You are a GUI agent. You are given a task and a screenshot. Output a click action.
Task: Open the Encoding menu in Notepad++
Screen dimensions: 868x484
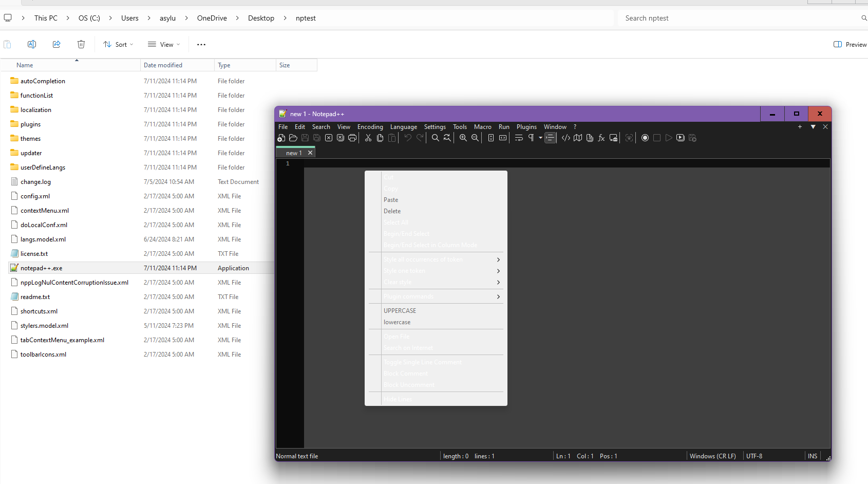click(370, 127)
